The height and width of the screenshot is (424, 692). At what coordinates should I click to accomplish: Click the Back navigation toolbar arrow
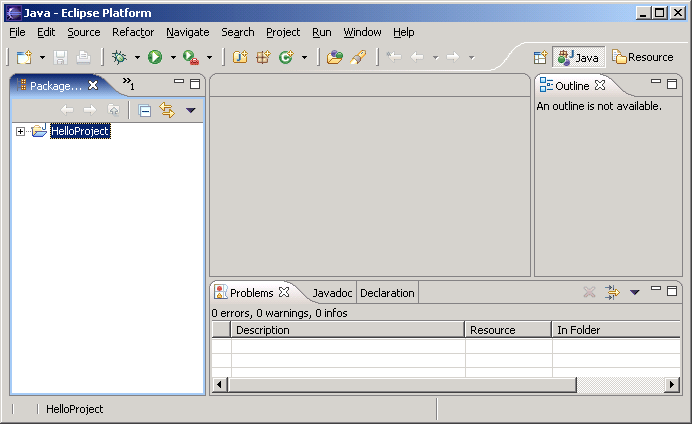tap(417, 57)
